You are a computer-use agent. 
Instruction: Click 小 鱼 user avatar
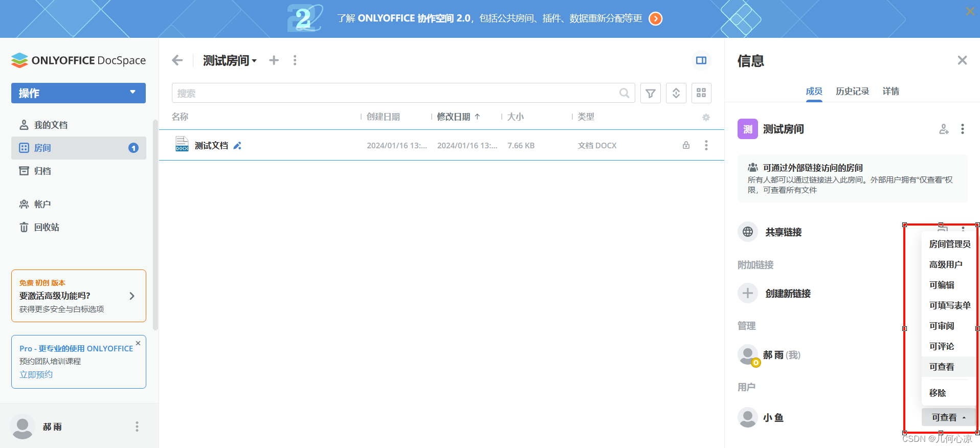tap(748, 417)
